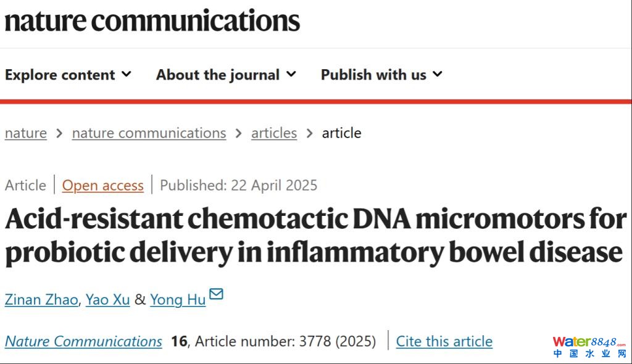View author Zinan Zhao's details
Viewport: 632px width, 364px height.
[x=41, y=300]
